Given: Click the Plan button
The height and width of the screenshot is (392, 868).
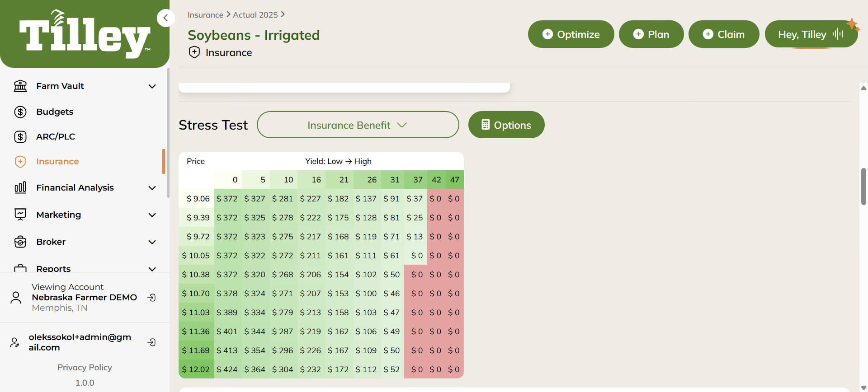Looking at the screenshot, I should tap(651, 34).
